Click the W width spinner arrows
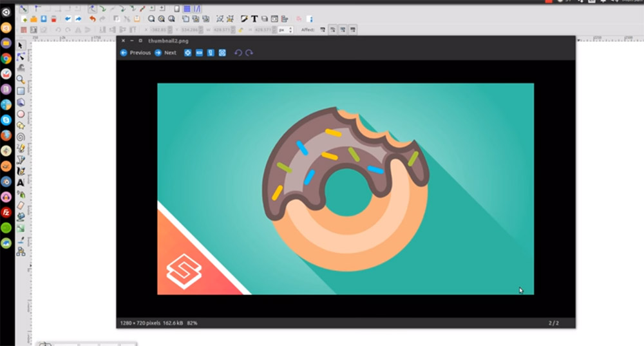644x346 pixels. (233, 30)
